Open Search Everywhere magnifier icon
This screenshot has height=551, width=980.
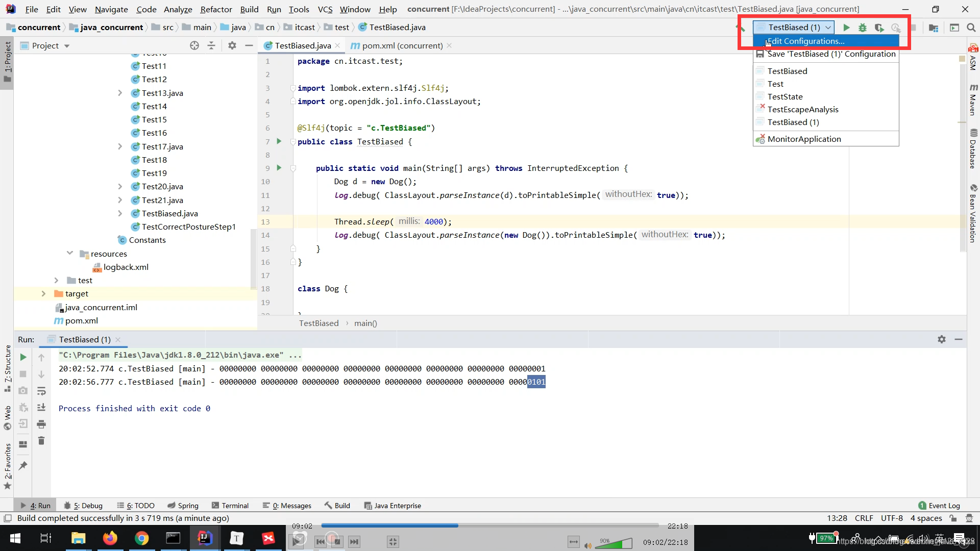tap(971, 28)
